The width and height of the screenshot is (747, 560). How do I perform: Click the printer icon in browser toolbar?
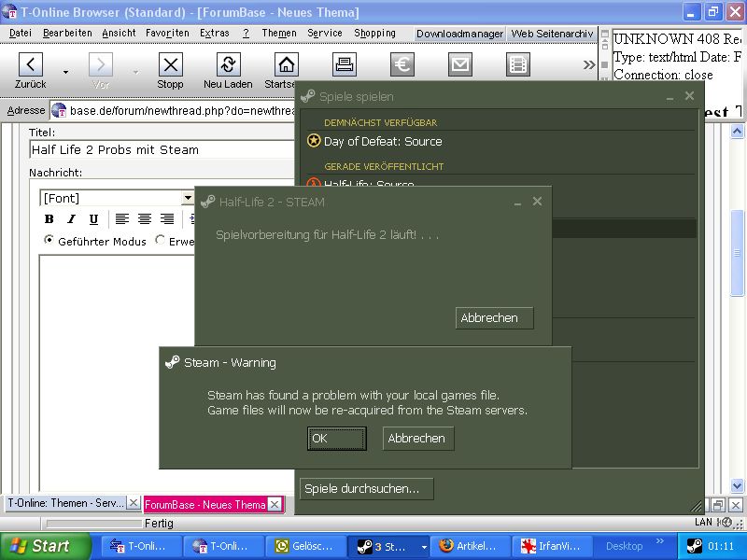pyautogui.click(x=345, y=64)
